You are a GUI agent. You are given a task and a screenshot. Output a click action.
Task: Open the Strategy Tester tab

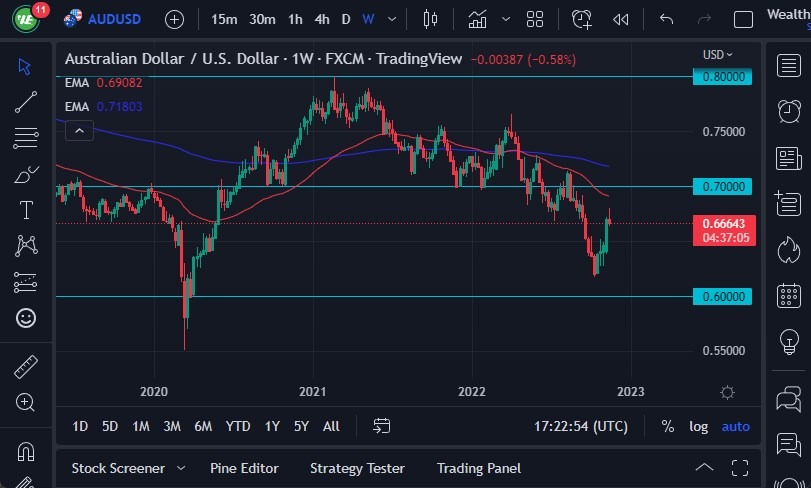point(357,468)
